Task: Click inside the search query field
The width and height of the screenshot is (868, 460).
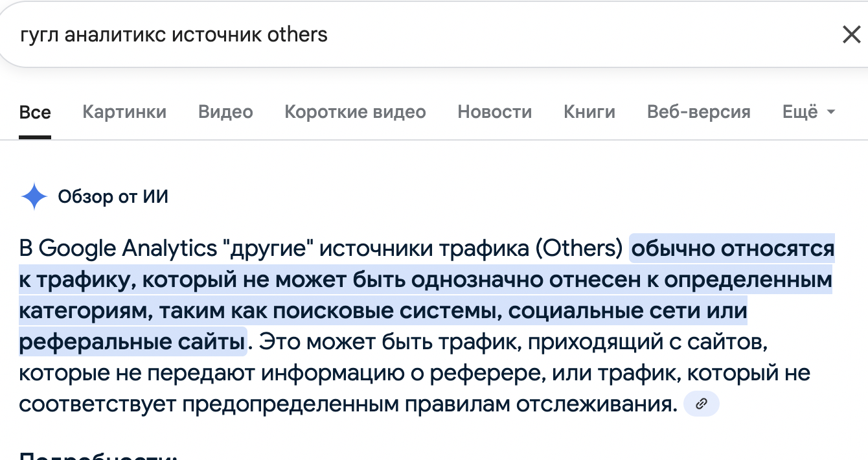Action: point(421,34)
